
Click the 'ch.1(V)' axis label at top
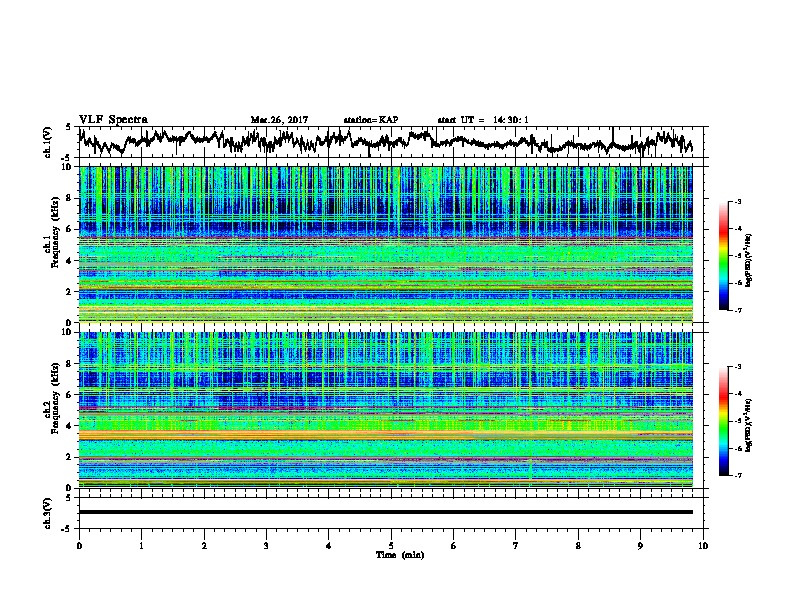click(48, 142)
